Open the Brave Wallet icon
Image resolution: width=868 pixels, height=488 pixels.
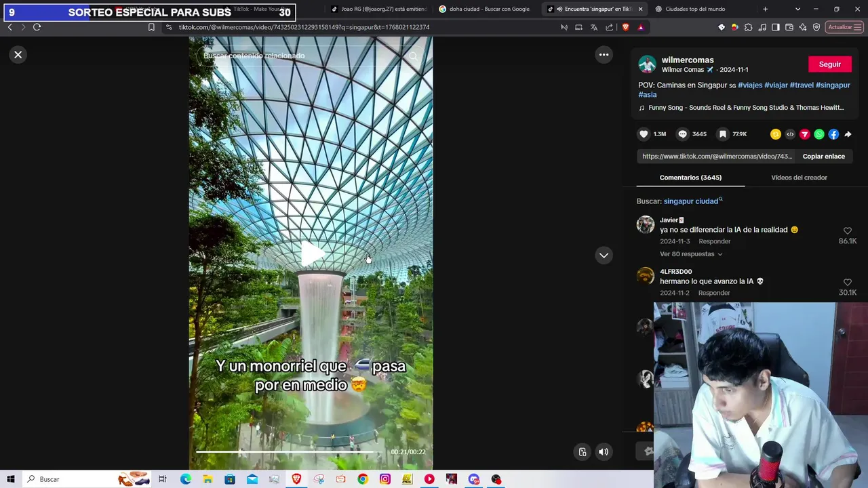click(789, 27)
